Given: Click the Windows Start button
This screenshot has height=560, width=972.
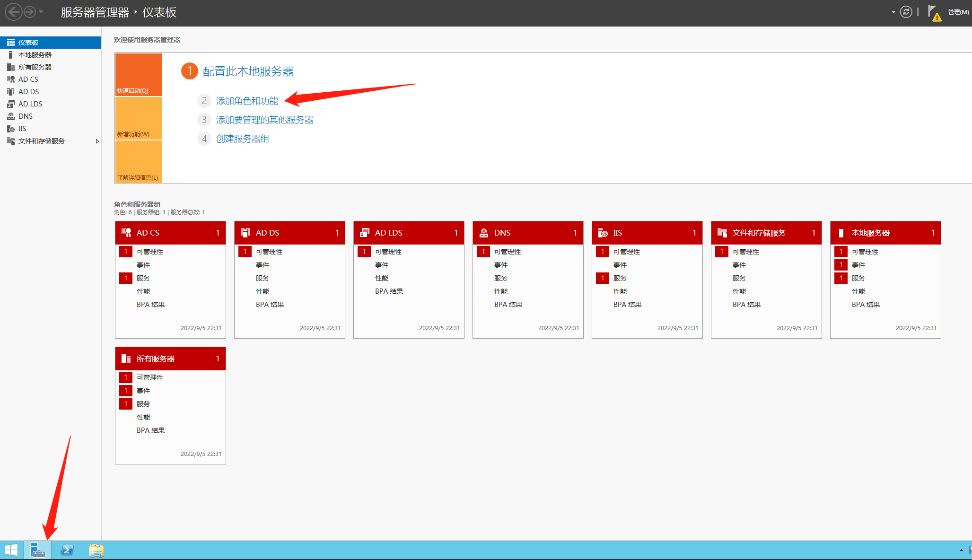Looking at the screenshot, I should (11, 550).
